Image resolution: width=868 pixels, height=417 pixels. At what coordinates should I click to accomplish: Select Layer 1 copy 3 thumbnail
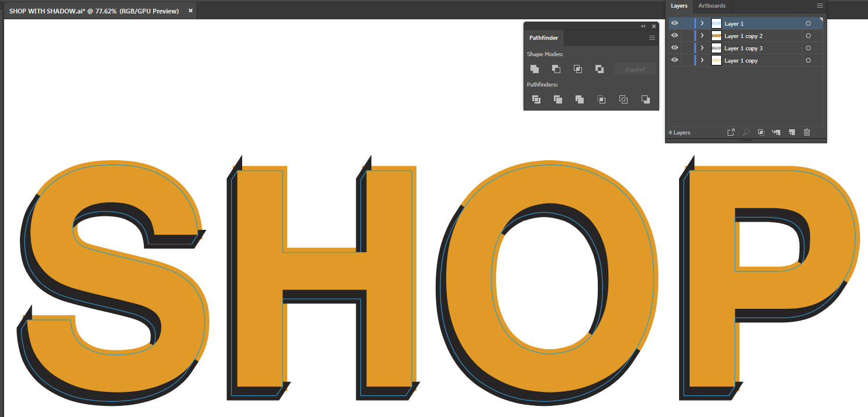717,48
